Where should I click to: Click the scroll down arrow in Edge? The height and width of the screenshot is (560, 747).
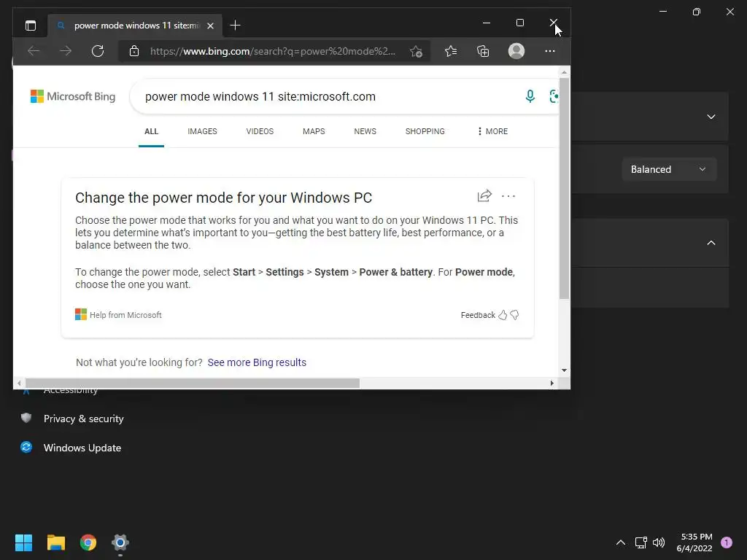(564, 370)
